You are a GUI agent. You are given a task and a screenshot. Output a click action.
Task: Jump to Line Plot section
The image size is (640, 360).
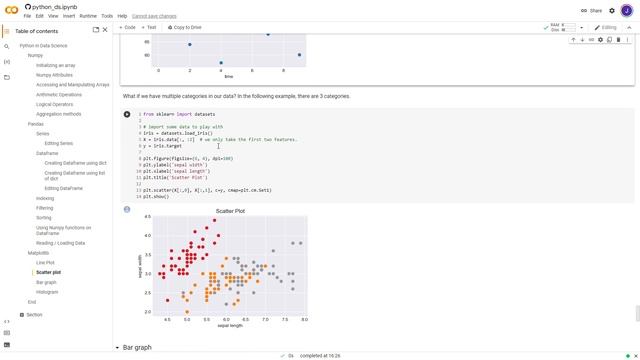(x=45, y=263)
